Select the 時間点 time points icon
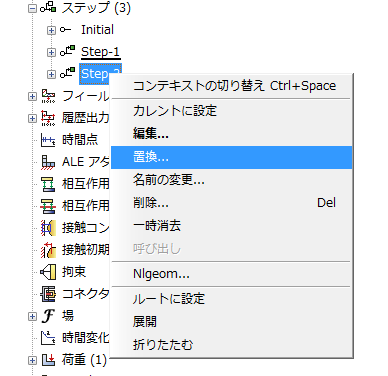This screenshot has width=388, height=376. pos(48,140)
